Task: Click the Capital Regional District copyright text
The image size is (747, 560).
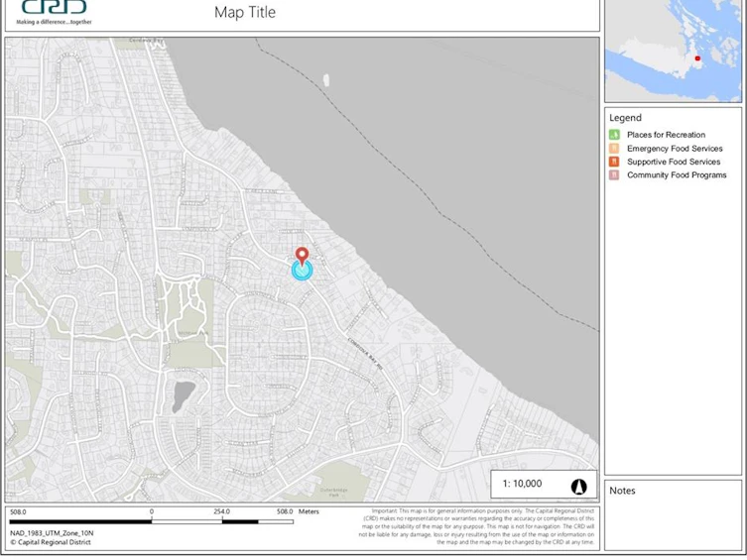Action: click(50, 542)
